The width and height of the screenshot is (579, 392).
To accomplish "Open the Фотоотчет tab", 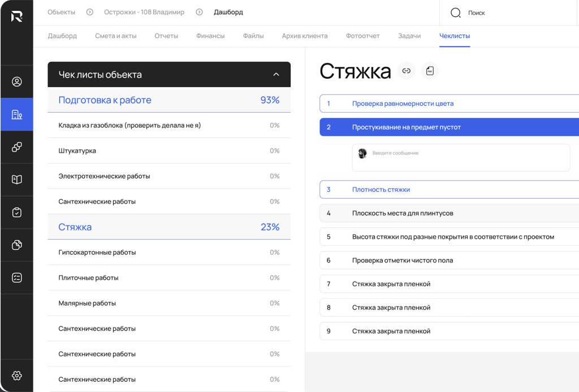I will point(362,36).
